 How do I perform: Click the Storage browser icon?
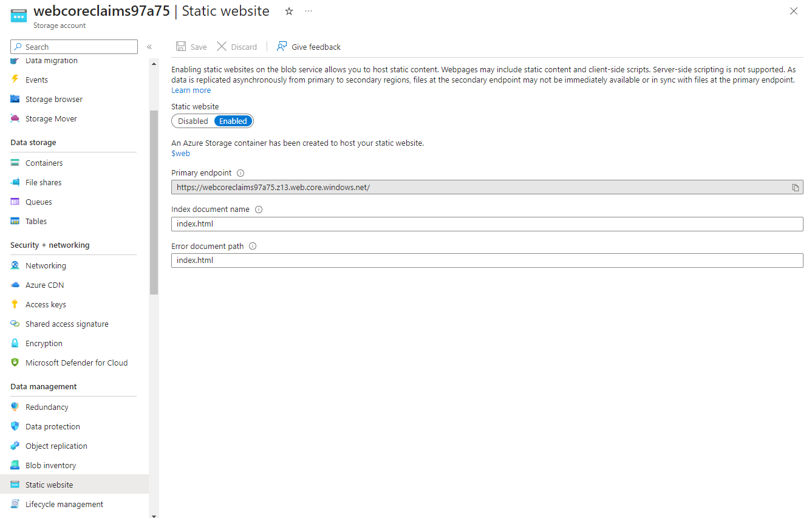pyautogui.click(x=15, y=99)
